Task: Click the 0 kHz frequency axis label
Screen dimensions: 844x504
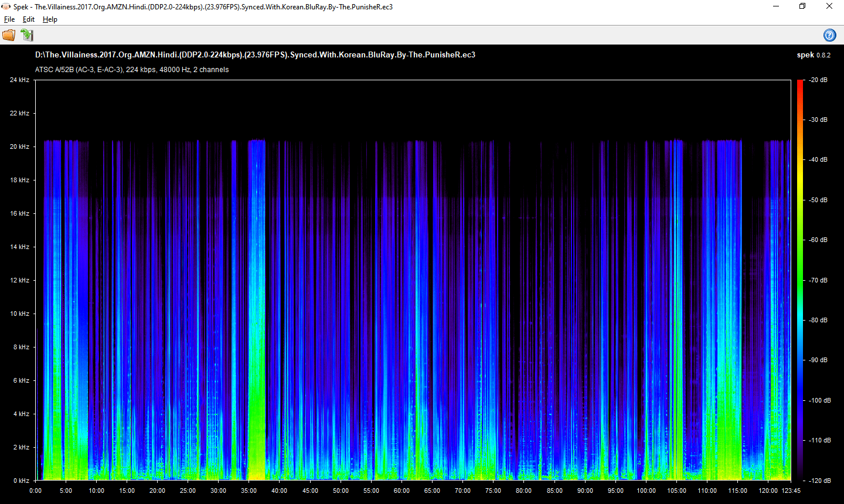Action: [x=21, y=481]
